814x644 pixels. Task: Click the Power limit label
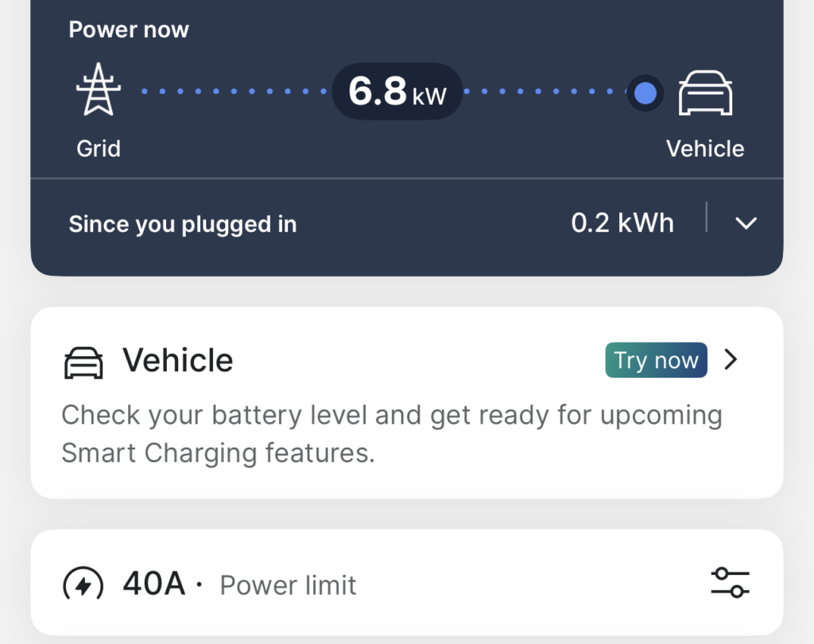(288, 585)
